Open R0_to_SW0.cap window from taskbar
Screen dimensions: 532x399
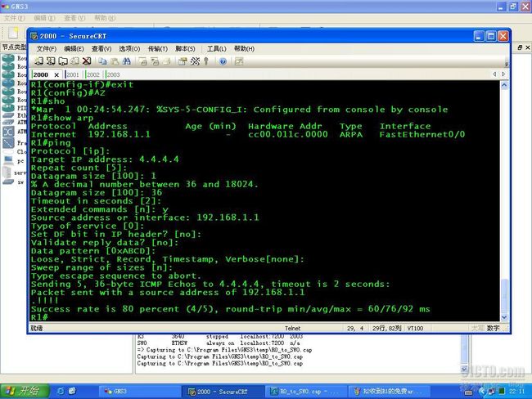click(305, 392)
